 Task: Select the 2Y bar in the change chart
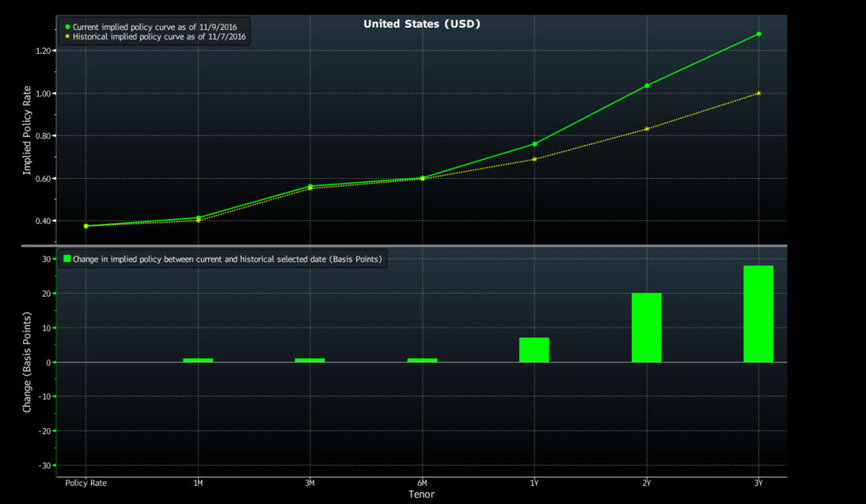(x=646, y=328)
